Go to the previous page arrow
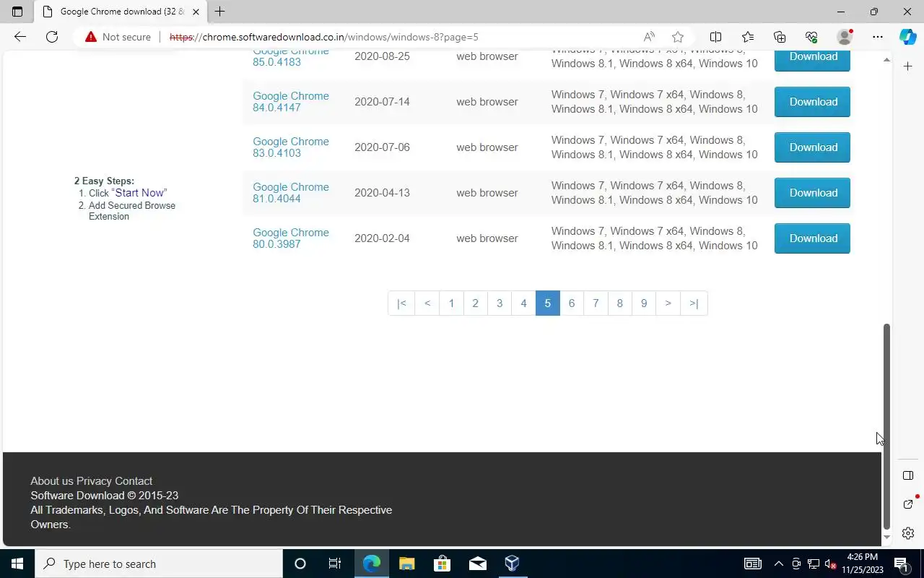 (427, 303)
